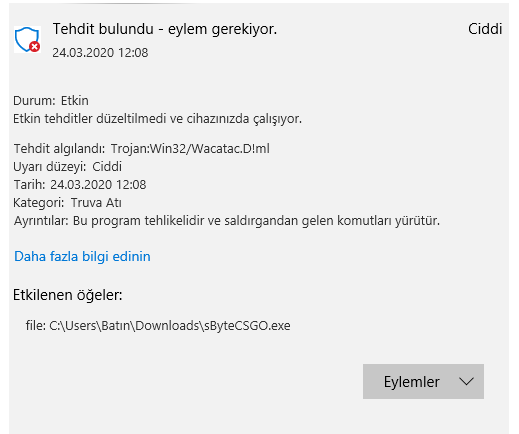The image size is (519, 434).
Task: Click the Trojan:Win32/Wacatac.D!ml threat name
Action: point(190,149)
